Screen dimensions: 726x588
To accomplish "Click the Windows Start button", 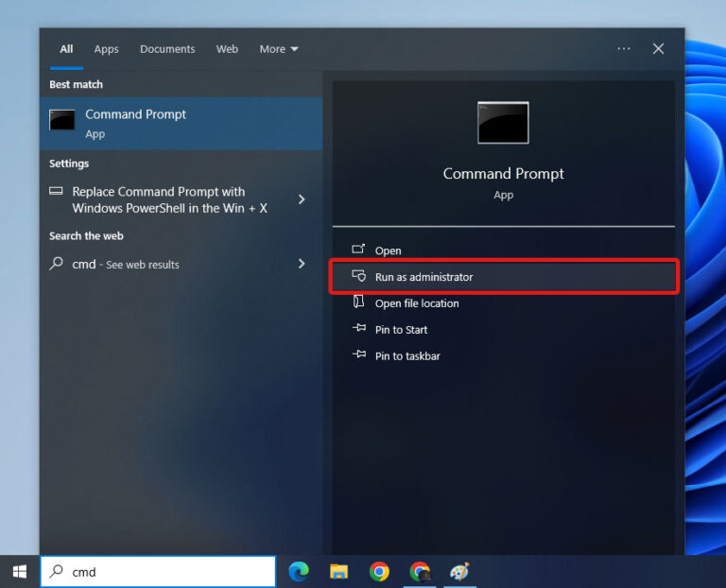I will click(x=19, y=571).
